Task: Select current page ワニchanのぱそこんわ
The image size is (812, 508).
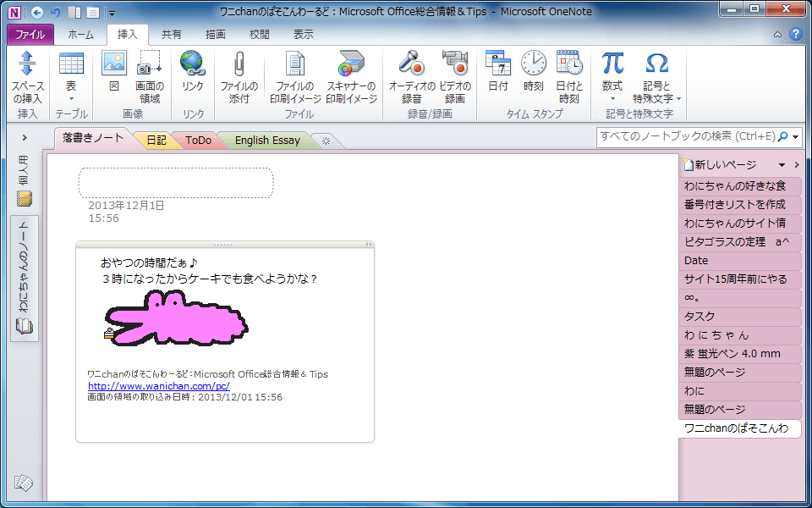Action: [x=739, y=428]
